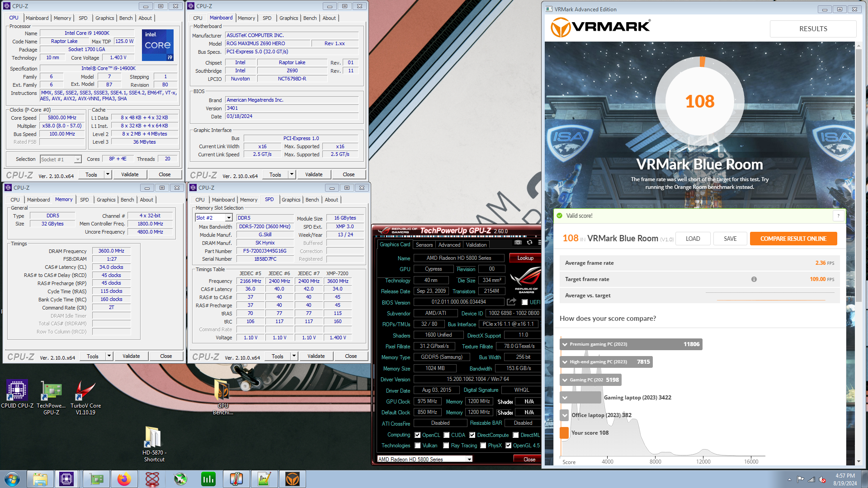Click Lookup button in GPU-Z
This screenshot has height=488, width=868.
525,258
